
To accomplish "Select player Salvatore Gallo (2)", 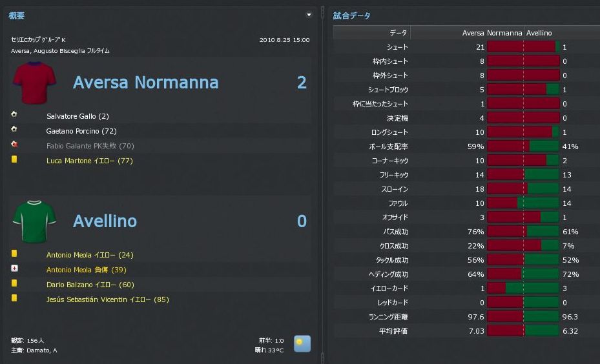I will pyautogui.click(x=78, y=116).
